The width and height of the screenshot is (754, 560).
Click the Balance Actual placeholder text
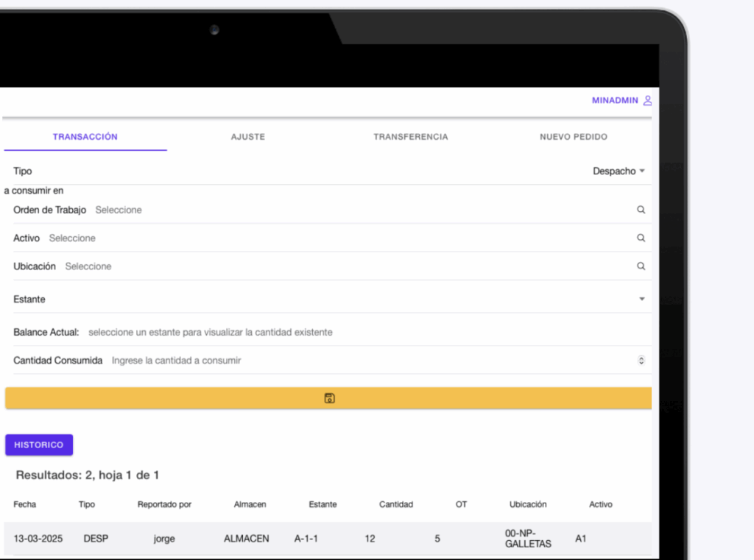tap(210, 332)
